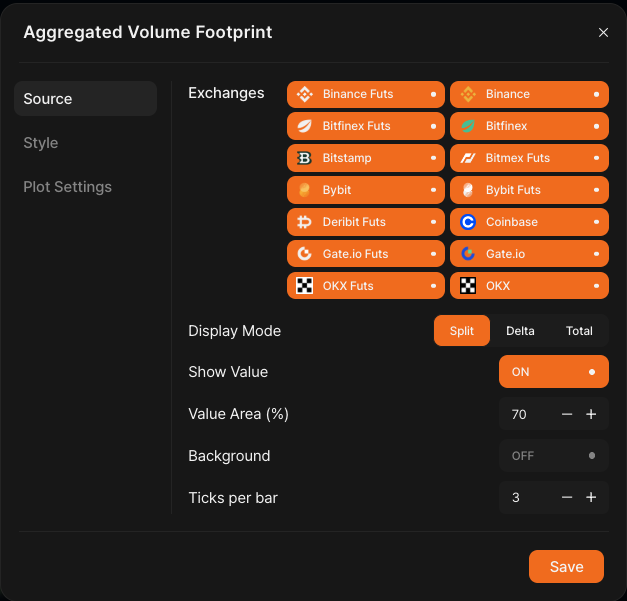Screen dimensions: 627x601
Task: Click the Bitfinex exchange label
Action: pyautogui.click(x=507, y=126)
